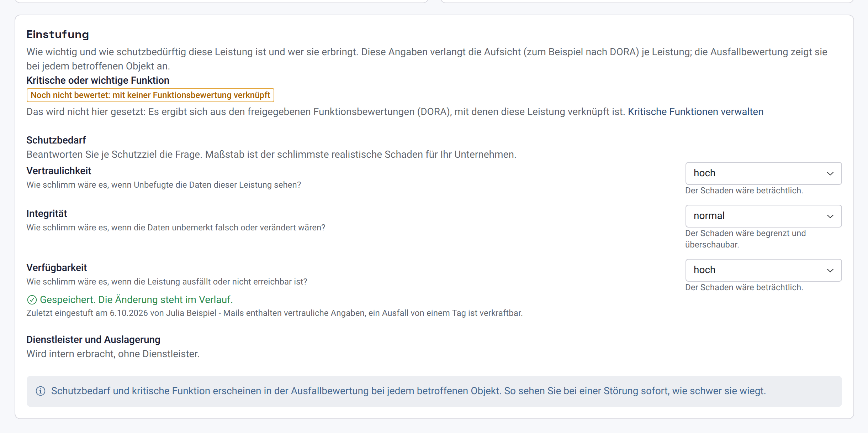
Task: Open the Verfügbarkeit dropdown
Action: pos(763,270)
